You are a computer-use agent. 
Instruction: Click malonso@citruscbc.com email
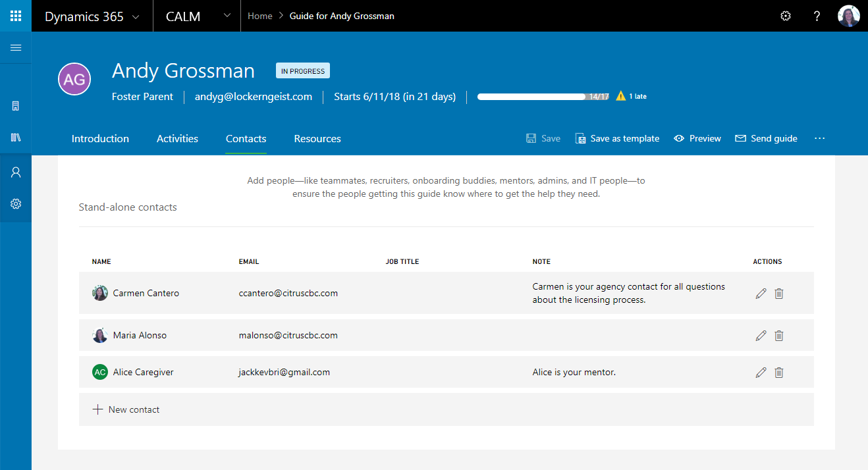point(288,335)
